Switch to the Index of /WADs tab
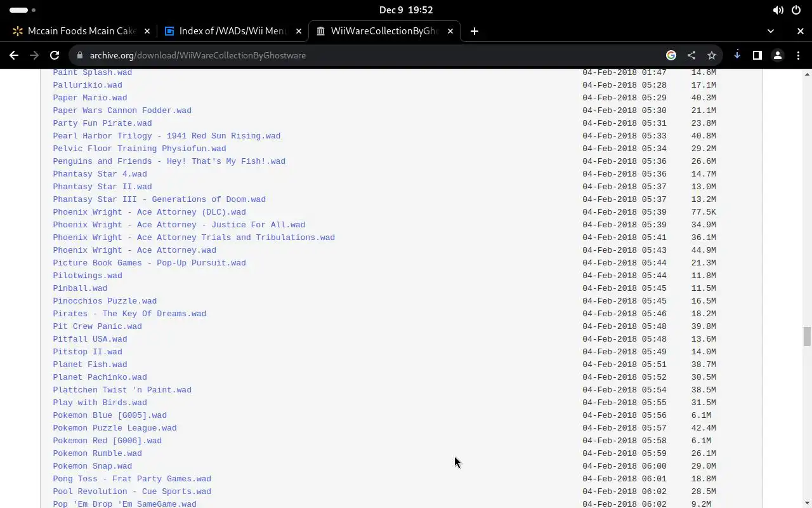Image resolution: width=812 pixels, height=508 pixels. point(232,30)
